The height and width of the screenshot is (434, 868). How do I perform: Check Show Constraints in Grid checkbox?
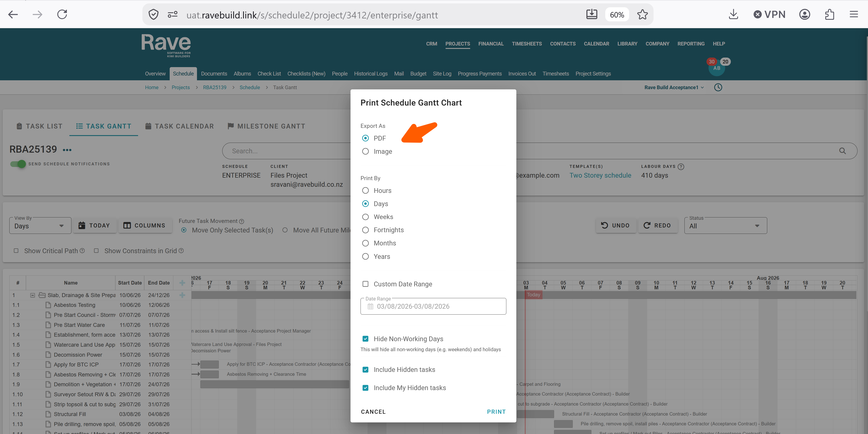(x=96, y=251)
